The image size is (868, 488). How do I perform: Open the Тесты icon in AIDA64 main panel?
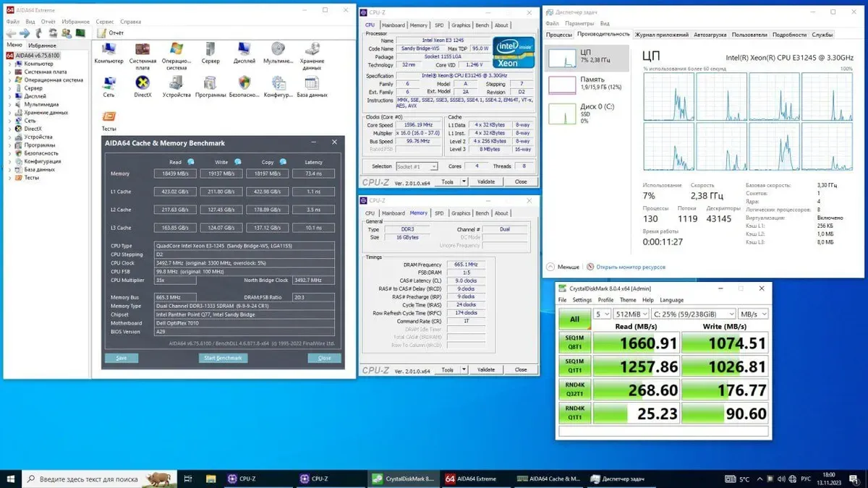tap(109, 118)
